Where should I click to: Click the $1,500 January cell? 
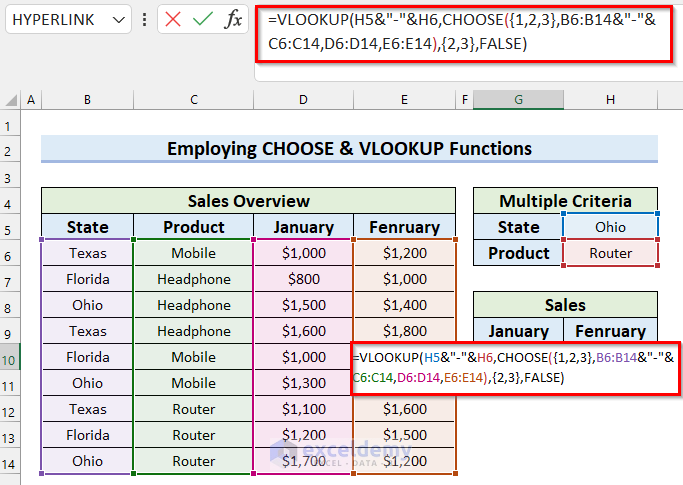point(303,305)
